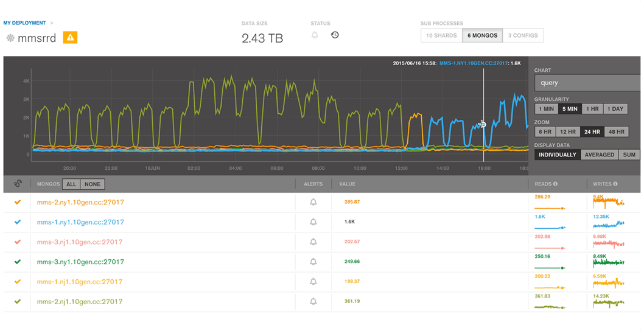
Task: Click alert bell for mms-1.ny1.10gen.cc:27017
Action: [x=313, y=222]
